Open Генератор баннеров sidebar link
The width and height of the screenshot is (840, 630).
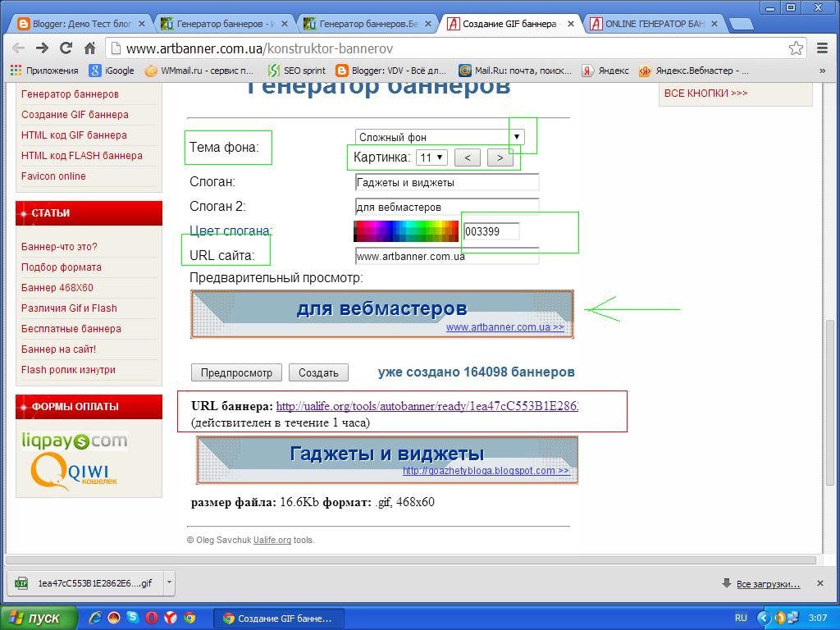click(x=70, y=94)
